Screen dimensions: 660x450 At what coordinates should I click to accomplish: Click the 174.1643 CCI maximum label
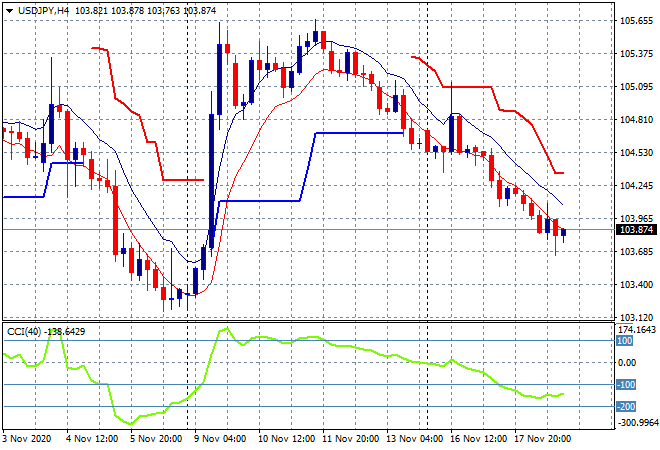pos(637,329)
